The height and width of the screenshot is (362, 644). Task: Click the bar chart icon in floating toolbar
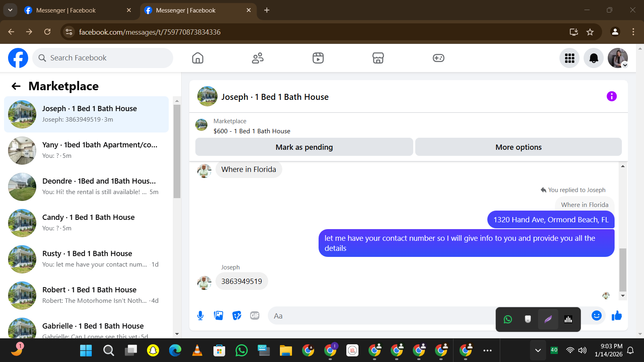(568, 319)
